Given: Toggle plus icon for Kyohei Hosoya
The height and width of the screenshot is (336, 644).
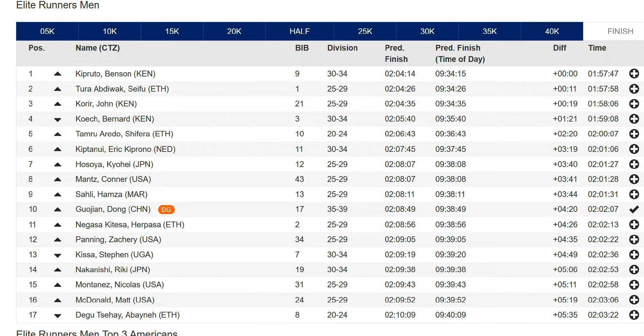Looking at the screenshot, I should click(x=634, y=164).
